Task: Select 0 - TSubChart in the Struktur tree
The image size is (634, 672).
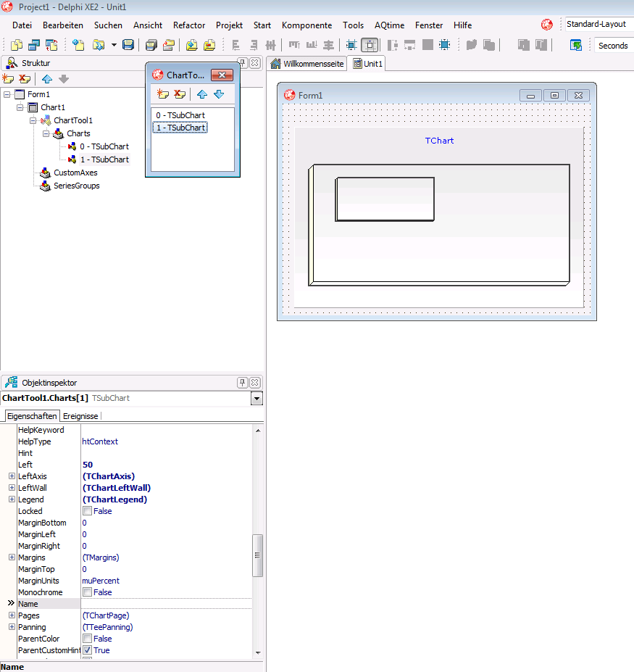Action: (104, 146)
